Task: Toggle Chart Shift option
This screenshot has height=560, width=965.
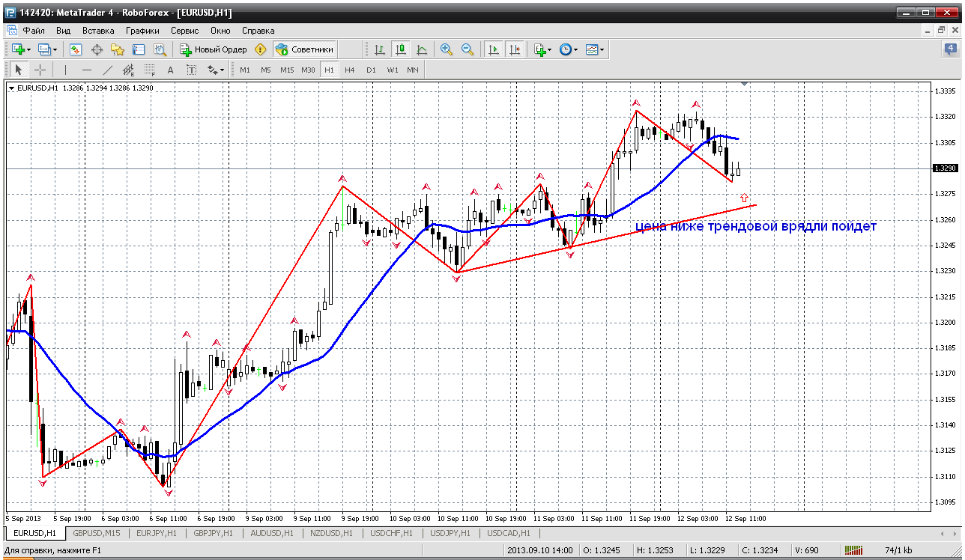Action: [515, 49]
